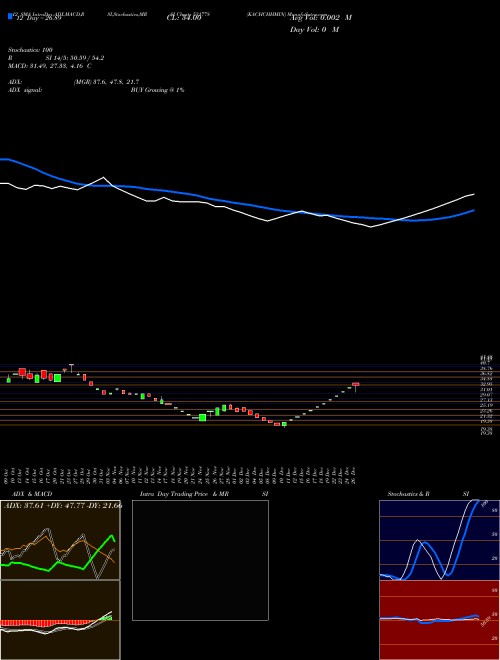Click the large green candle at the price chart low
The height and width of the screenshot is (660, 500).
tap(202, 418)
